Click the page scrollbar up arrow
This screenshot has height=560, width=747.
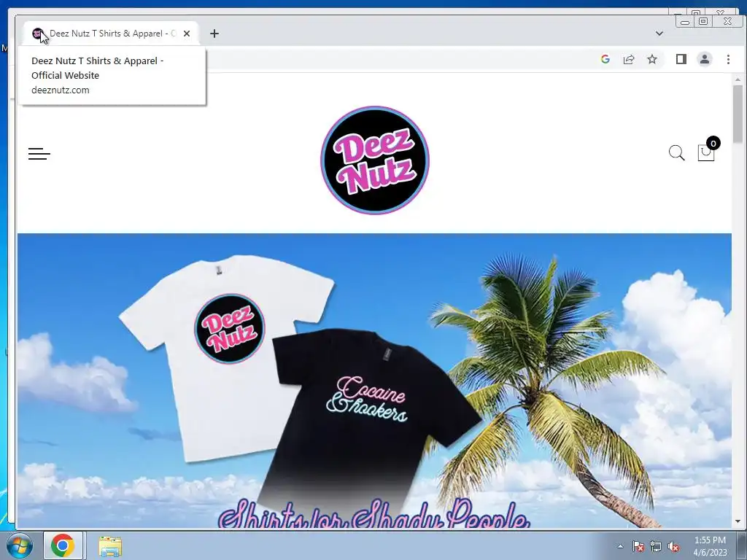pyautogui.click(x=738, y=79)
